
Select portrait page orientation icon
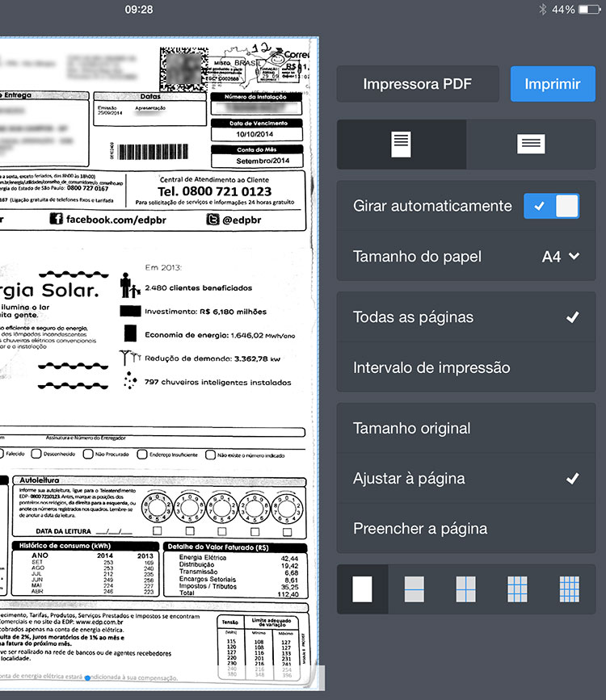402,145
